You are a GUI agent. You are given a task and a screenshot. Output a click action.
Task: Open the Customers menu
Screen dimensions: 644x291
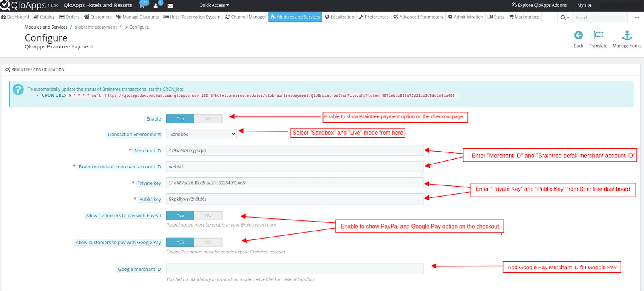98,17
